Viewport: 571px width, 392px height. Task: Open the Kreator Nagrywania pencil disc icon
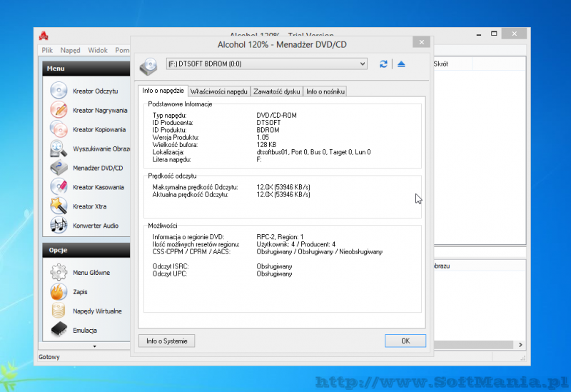click(x=59, y=110)
